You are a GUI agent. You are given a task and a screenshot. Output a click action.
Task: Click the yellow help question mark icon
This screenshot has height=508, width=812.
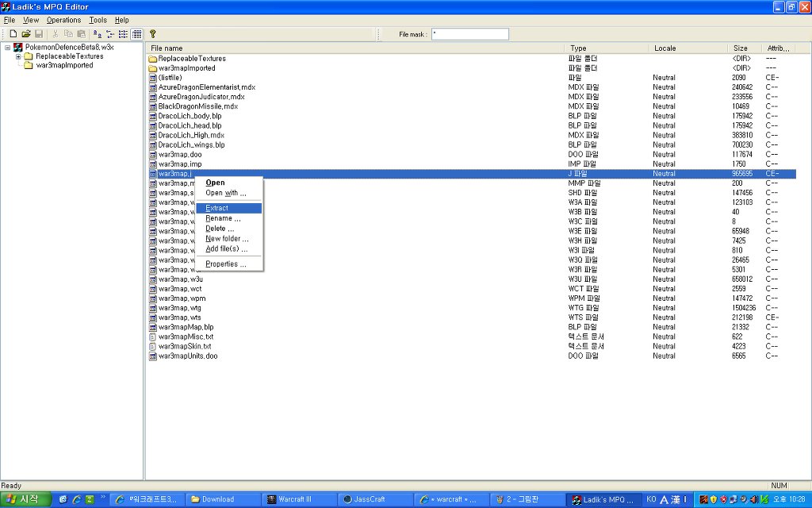tap(153, 34)
